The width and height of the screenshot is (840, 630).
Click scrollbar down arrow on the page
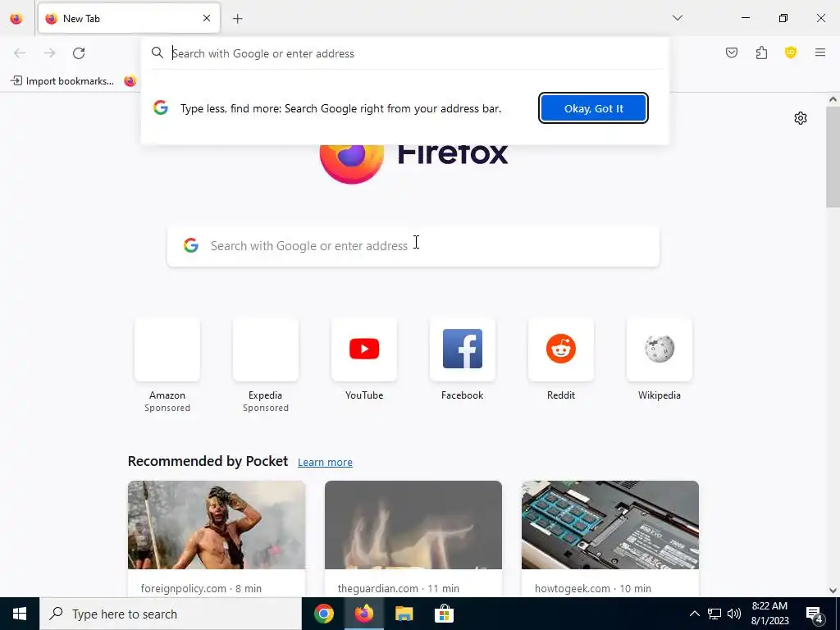coord(833,591)
